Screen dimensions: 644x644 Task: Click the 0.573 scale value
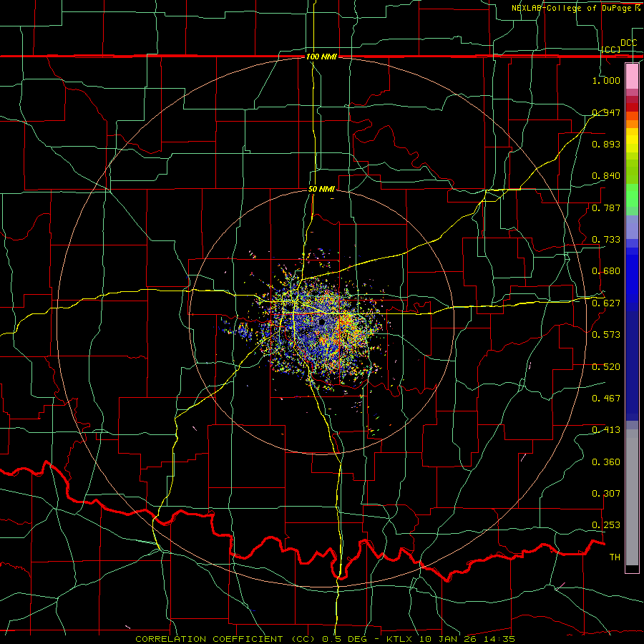click(x=606, y=335)
